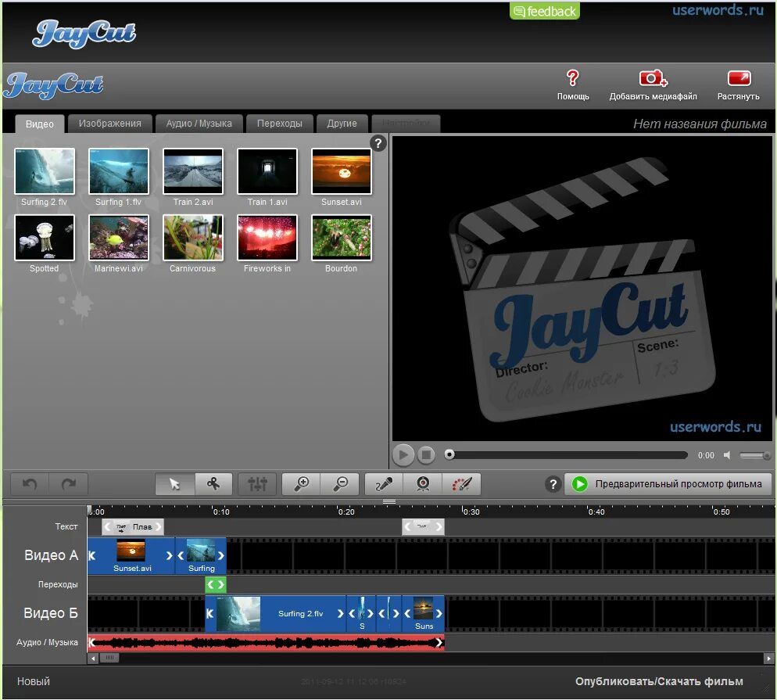Click the Redo arrow button
Screen dimensions: 777x700
(68, 484)
